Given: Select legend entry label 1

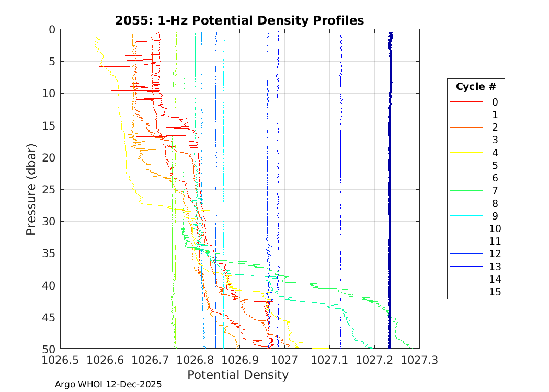Looking at the screenshot, I should click(495, 114).
